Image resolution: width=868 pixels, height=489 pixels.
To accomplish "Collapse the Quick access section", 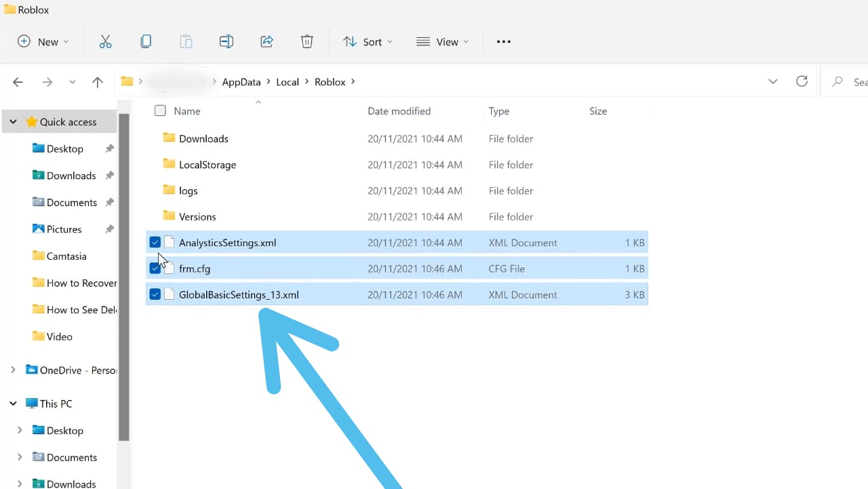I will (x=13, y=122).
